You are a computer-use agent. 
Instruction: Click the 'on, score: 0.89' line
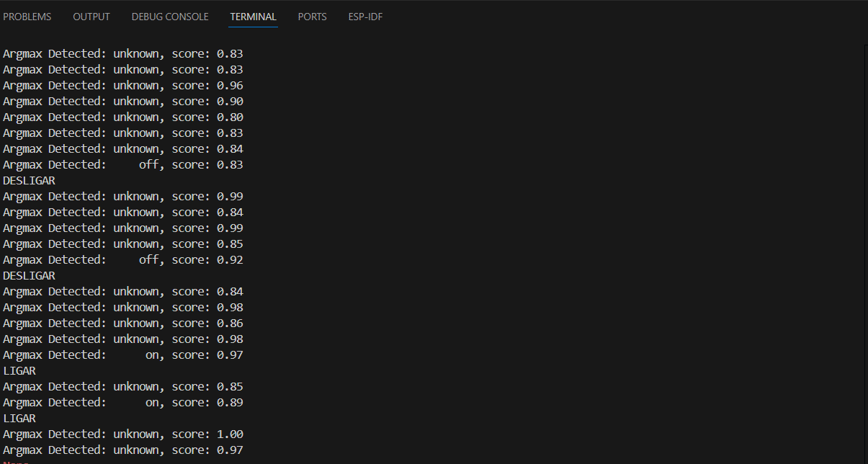[123, 403]
